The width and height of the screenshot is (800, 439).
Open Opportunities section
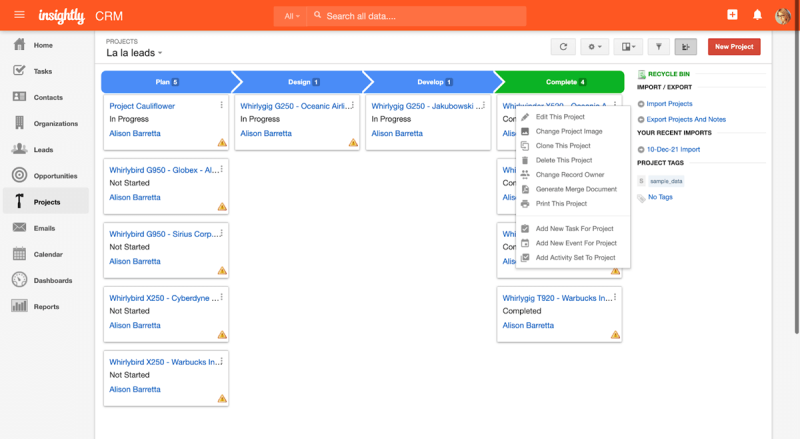[55, 176]
